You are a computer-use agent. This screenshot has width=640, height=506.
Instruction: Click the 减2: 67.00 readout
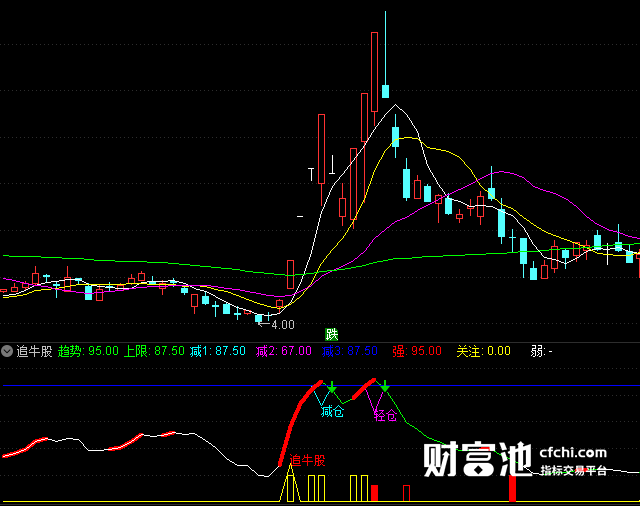click(x=284, y=351)
